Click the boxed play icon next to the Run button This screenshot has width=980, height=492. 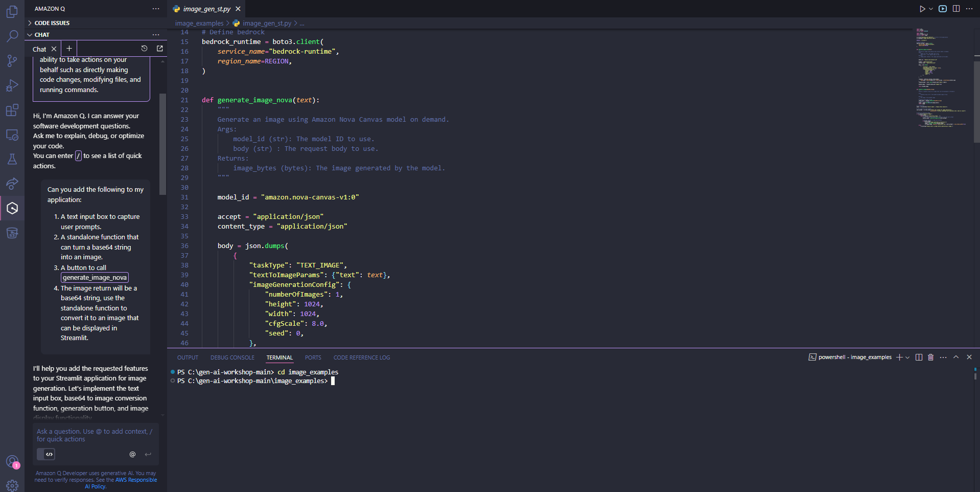pyautogui.click(x=943, y=9)
